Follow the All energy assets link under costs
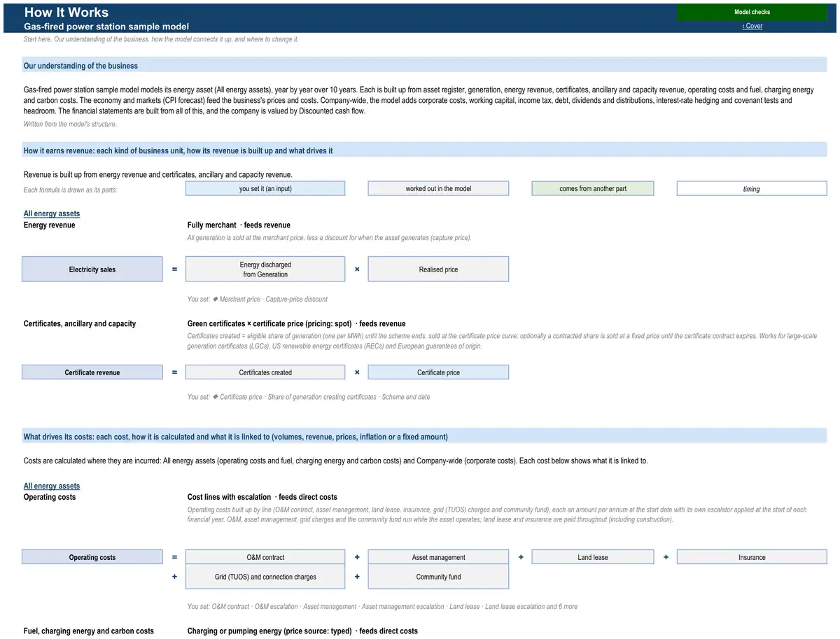Image resolution: width=840 pixels, height=639 pixels. pyautogui.click(x=52, y=486)
